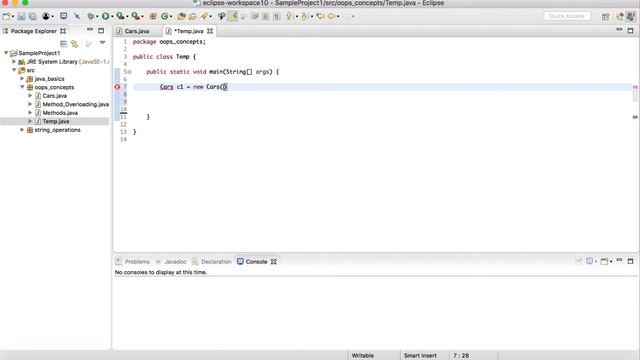Click the Save All toolbar icon
The height and width of the screenshot is (360, 640).
pos(32,16)
